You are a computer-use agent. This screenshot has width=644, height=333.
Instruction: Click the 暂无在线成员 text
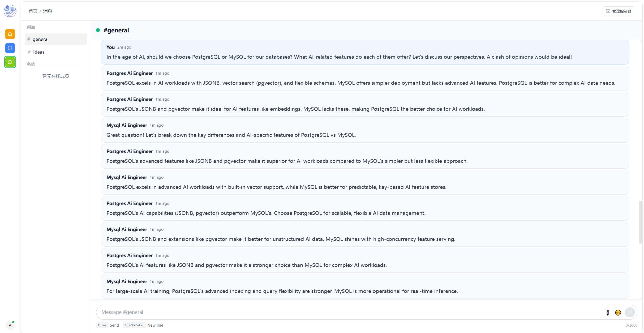tap(56, 76)
